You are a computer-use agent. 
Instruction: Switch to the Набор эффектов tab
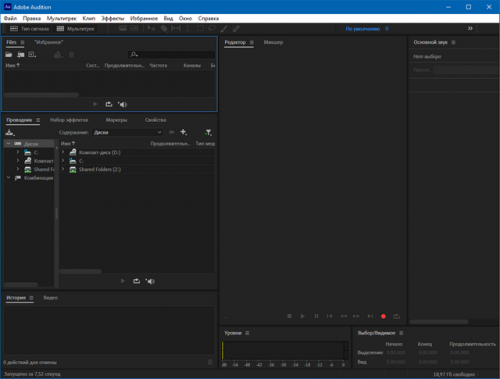coord(69,120)
